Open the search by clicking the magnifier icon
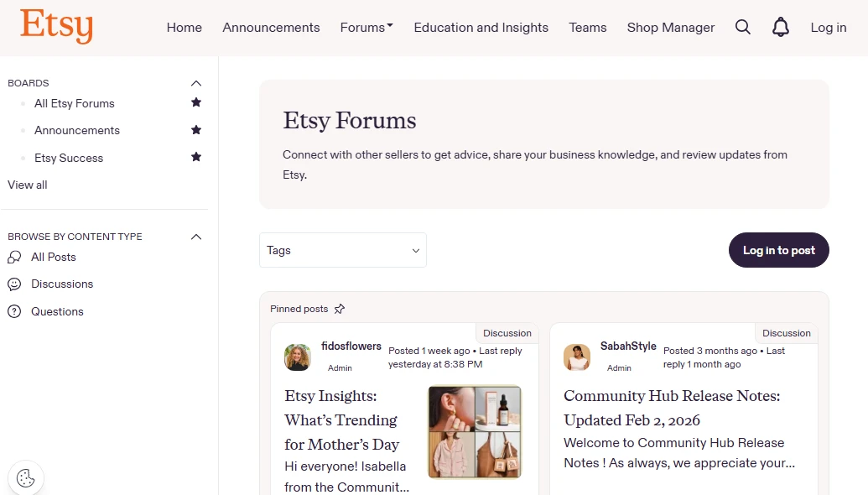 (x=743, y=27)
